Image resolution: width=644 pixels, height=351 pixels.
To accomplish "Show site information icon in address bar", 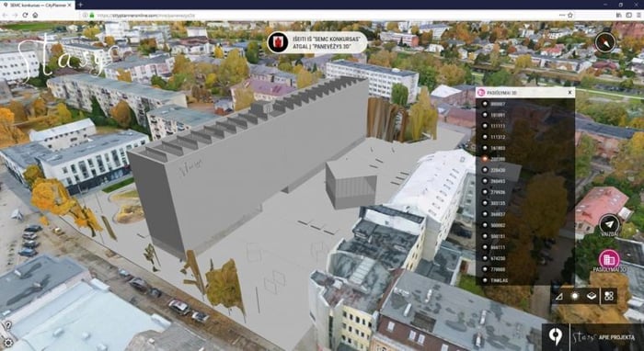I will tap(85, 16).
